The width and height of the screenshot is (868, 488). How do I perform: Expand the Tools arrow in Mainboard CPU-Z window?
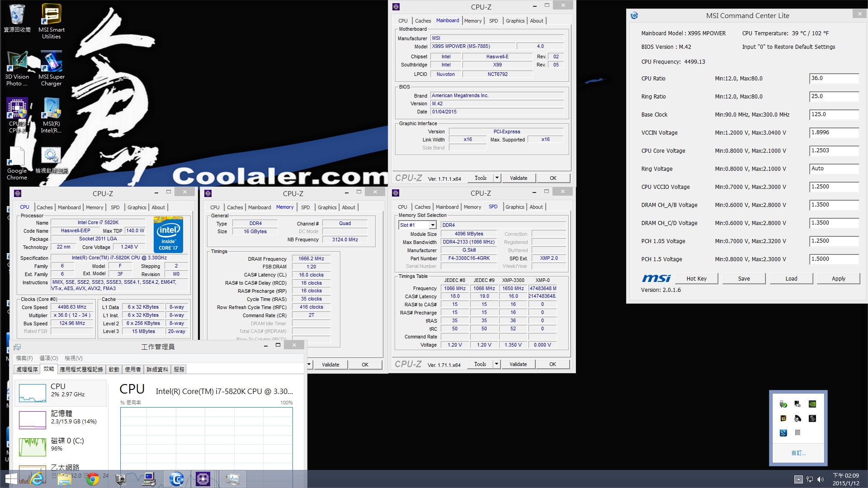497,178
